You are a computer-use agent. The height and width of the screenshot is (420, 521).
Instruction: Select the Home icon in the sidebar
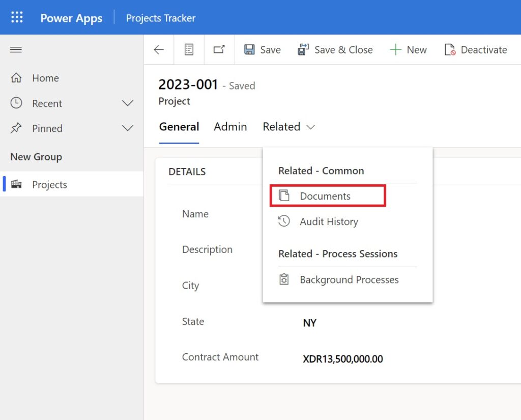click(x=16, y=78)
